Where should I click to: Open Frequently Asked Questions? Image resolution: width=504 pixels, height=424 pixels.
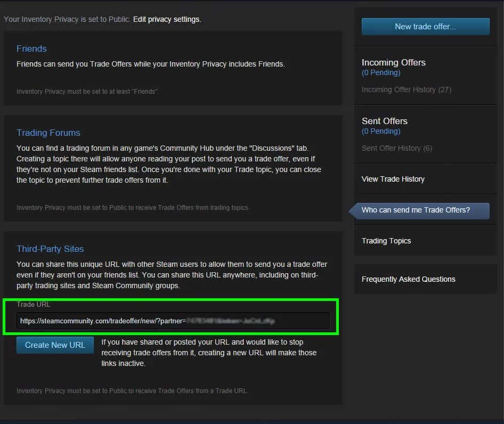click(x=408, y=279)
